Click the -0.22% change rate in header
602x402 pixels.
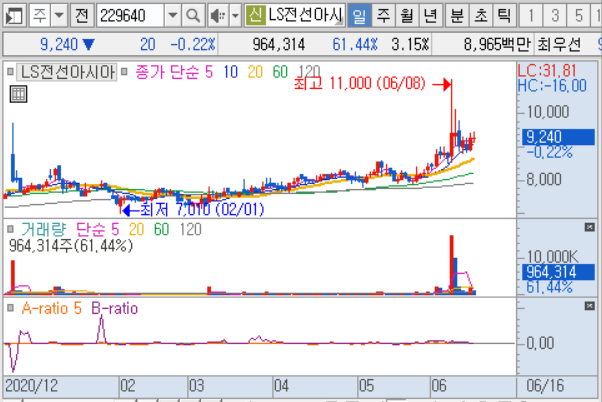coord(193,45)
